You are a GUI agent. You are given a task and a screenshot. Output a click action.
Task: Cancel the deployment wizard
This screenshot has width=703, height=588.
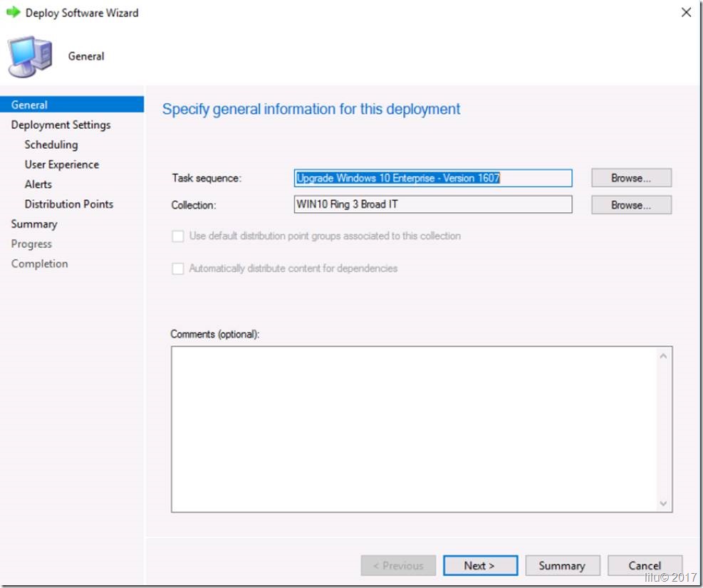(645, 566)
